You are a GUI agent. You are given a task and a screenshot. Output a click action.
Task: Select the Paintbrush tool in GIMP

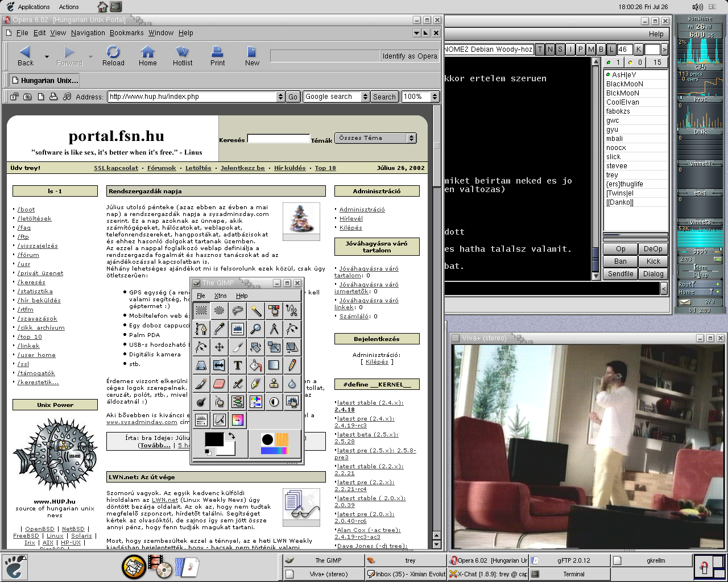point(201,383)
